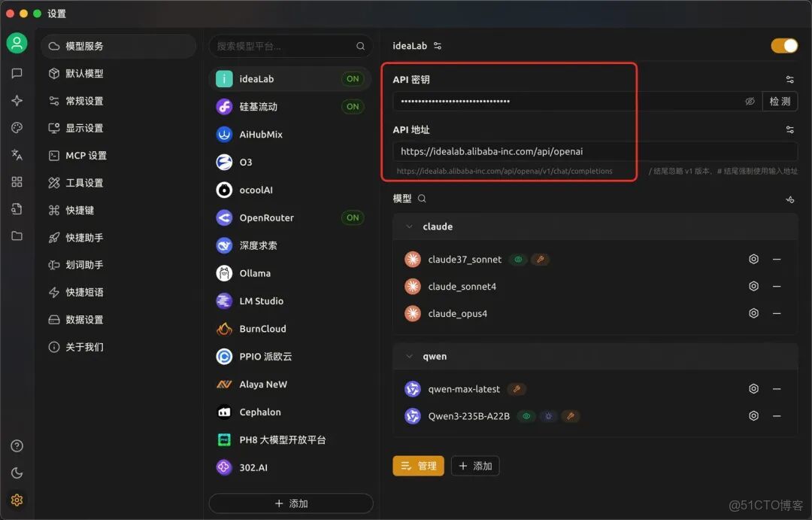Open claude37_sonnet model settings gear
Image resolution: width=812 pixels, height=520 pixels.
(753, 259)
